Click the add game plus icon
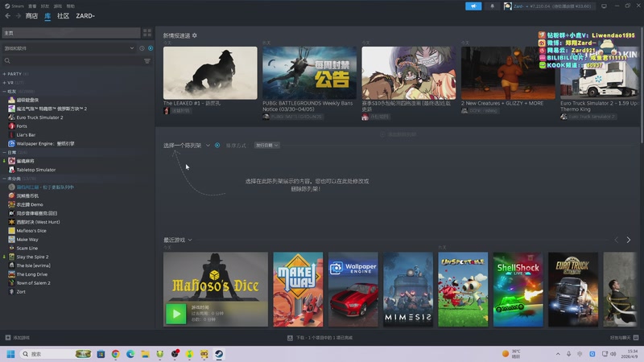The image size is (644, 362). [x=8, y=338]
